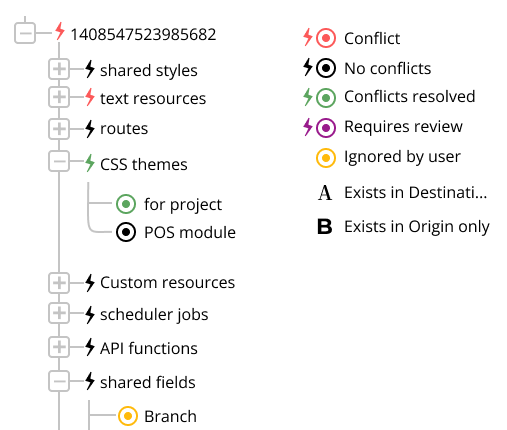Click the bold B Origin-only legend icon

(x=324, y=227)
